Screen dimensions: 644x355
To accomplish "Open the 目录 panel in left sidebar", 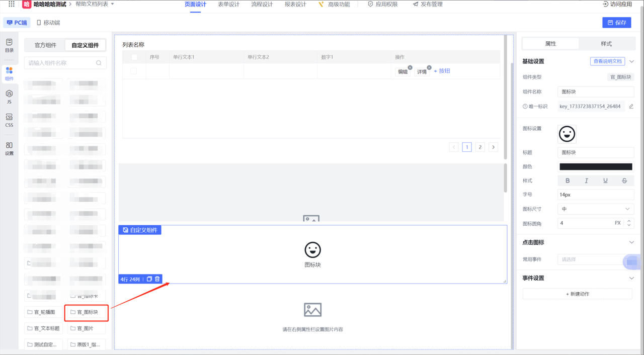I will point(9,45).
